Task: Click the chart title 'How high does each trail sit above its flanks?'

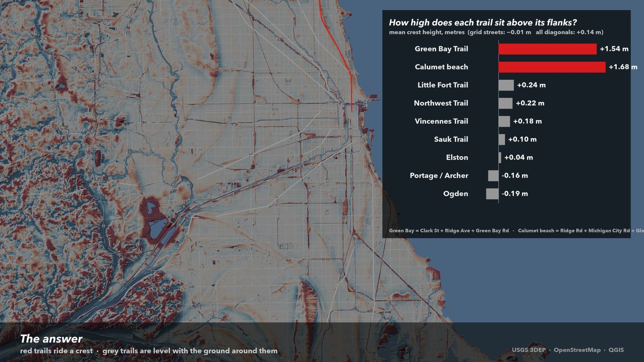Action: click(x=483, y=23)
